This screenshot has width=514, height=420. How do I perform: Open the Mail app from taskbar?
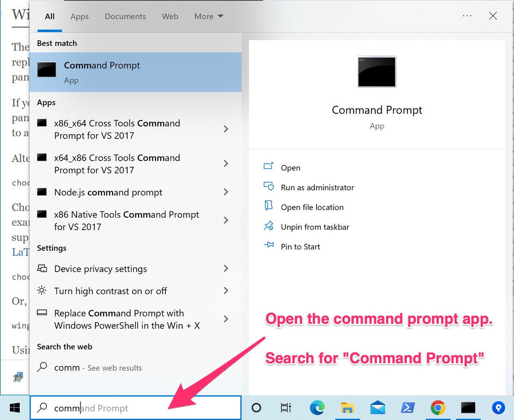[377, 408]
